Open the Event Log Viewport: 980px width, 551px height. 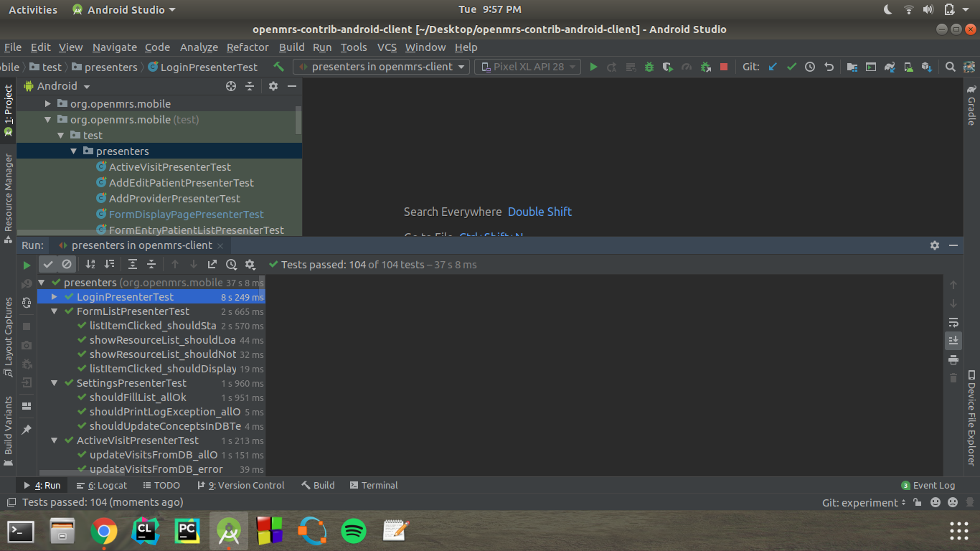point(928,486)
